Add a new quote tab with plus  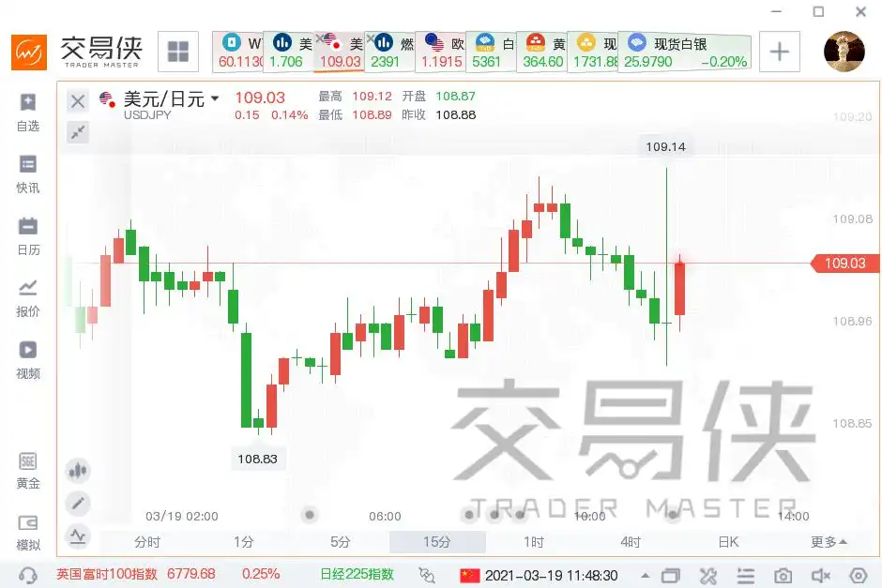[x=779, y=52]
